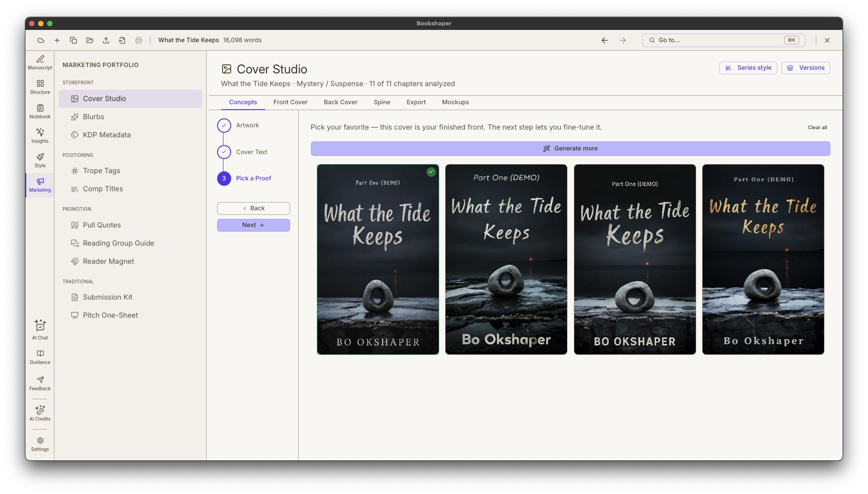The height and width of the screenshot is (494, 868).
Task: Click the Clear all link
Action: click(x=817, y=128)
